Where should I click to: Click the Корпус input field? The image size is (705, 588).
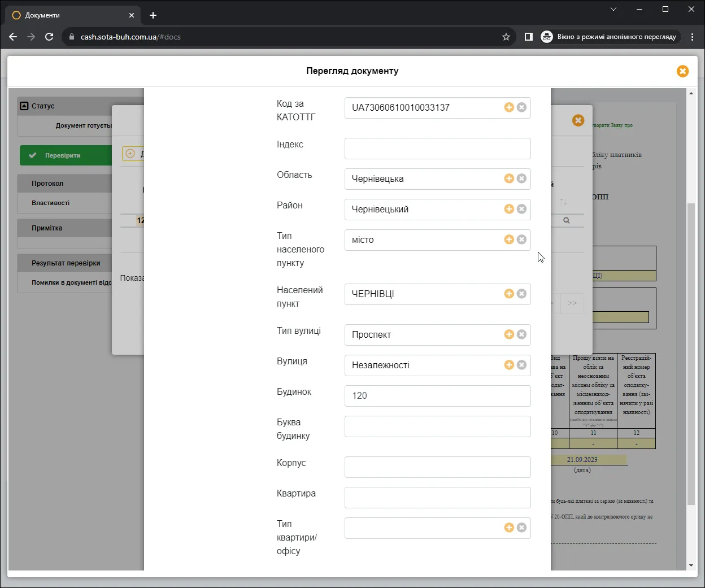pos(437,467)
